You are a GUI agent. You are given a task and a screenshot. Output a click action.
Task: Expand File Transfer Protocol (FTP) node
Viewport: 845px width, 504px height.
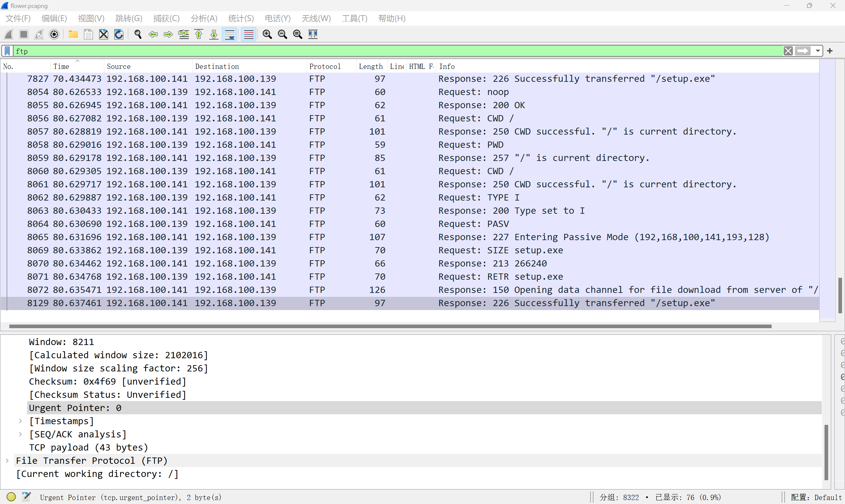(x=7, y=461)
